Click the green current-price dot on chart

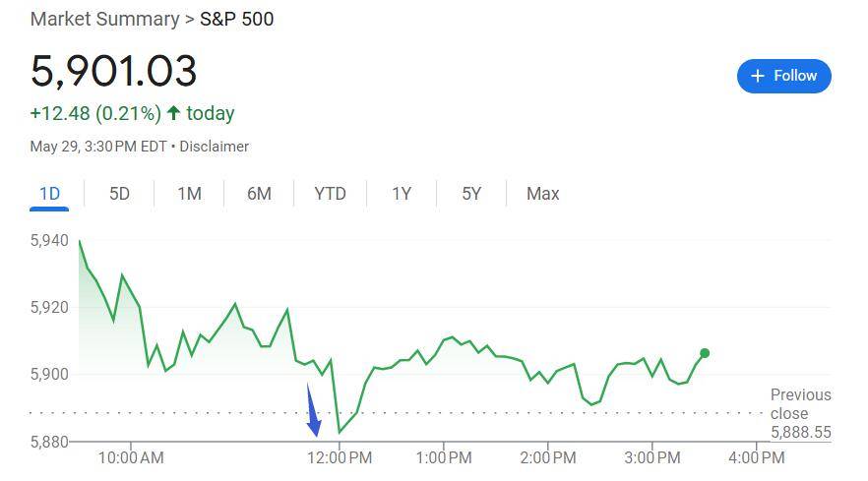(705, 353)
